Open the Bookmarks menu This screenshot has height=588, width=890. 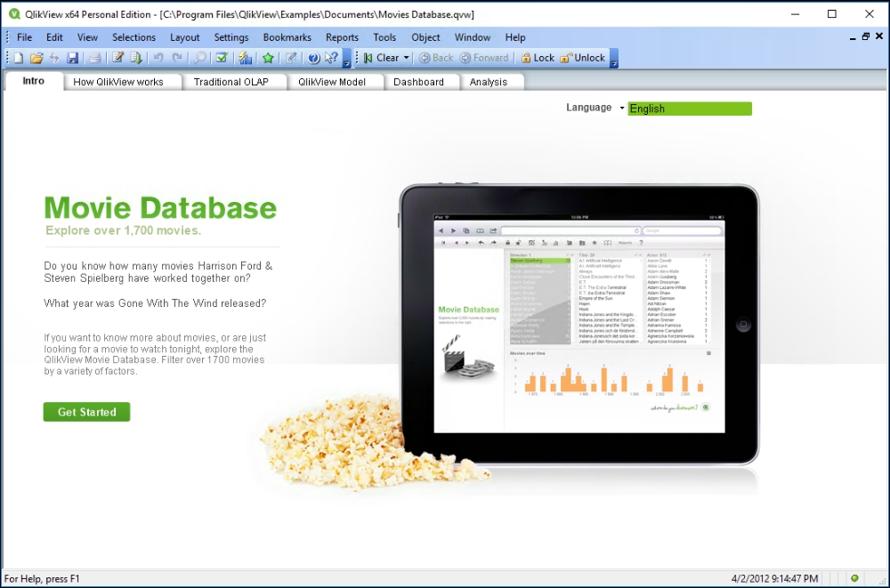click(287, 37)
